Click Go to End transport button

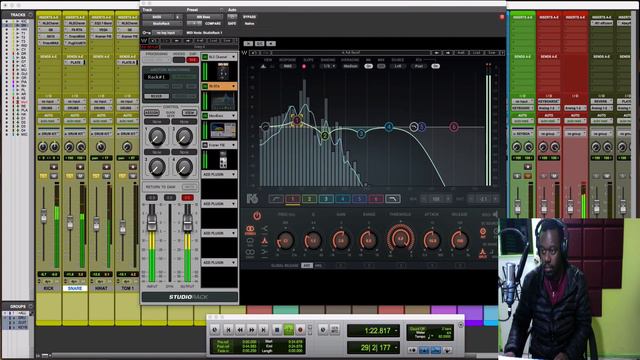coord(264,329)
